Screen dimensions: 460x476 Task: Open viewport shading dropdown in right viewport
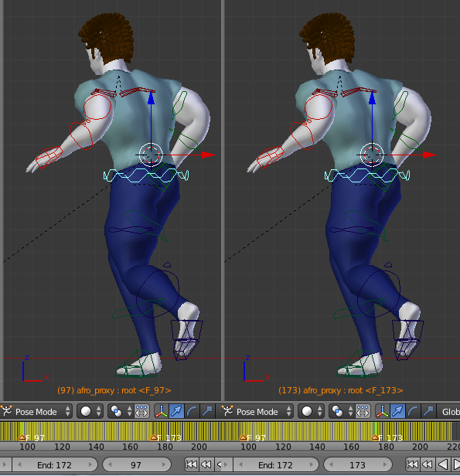pyautogui.click(x=312, y=412)
